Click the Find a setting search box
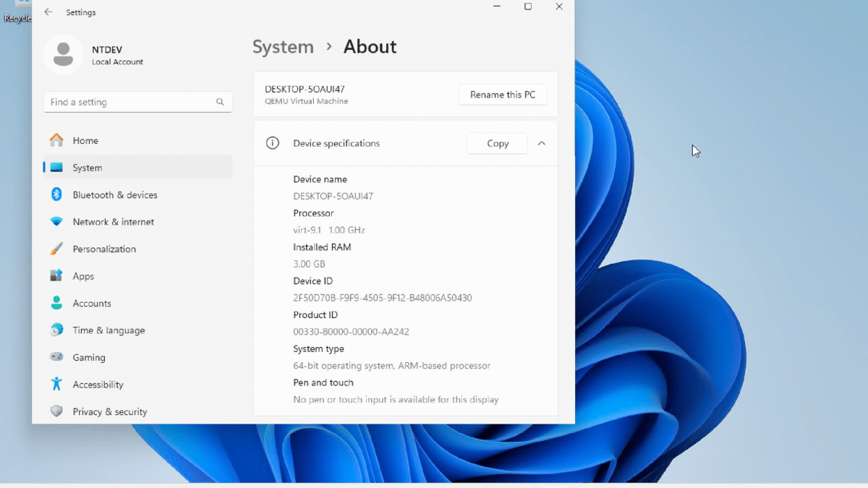The width and height of the screenshot is (868, 488). (130, 102)
